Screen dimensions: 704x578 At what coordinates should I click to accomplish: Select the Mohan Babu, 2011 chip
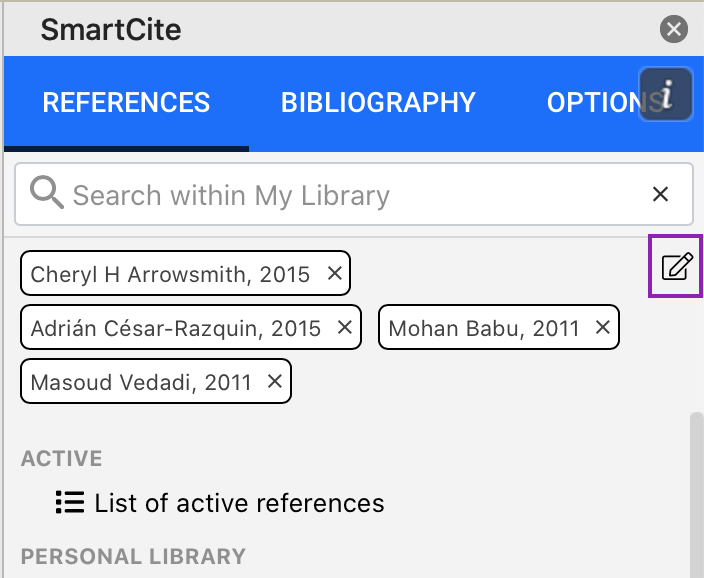[483, 328]
